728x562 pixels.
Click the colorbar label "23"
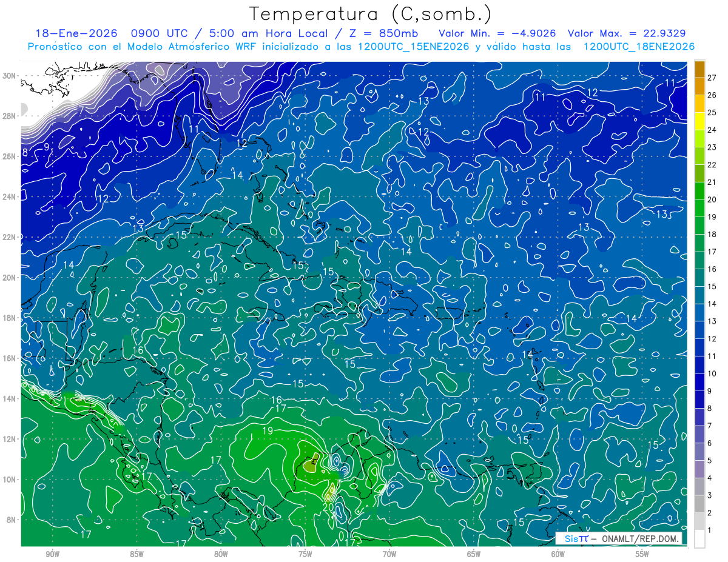pyautogui.click(x=712, y=147)
